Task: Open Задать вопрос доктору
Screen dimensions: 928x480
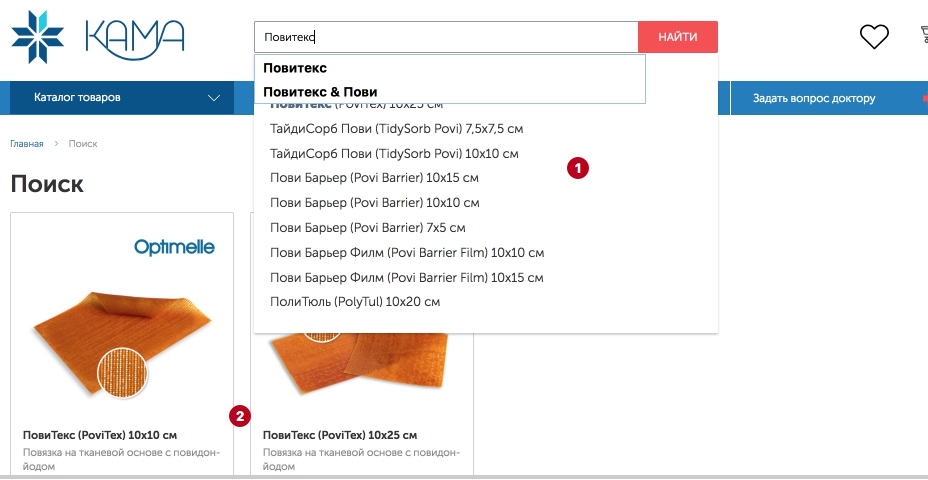Action: coord(814,98)
